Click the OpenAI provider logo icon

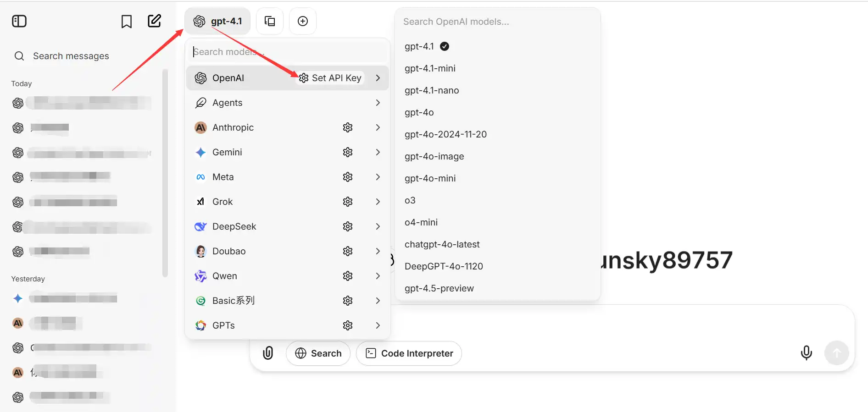[x=200, y=78]
